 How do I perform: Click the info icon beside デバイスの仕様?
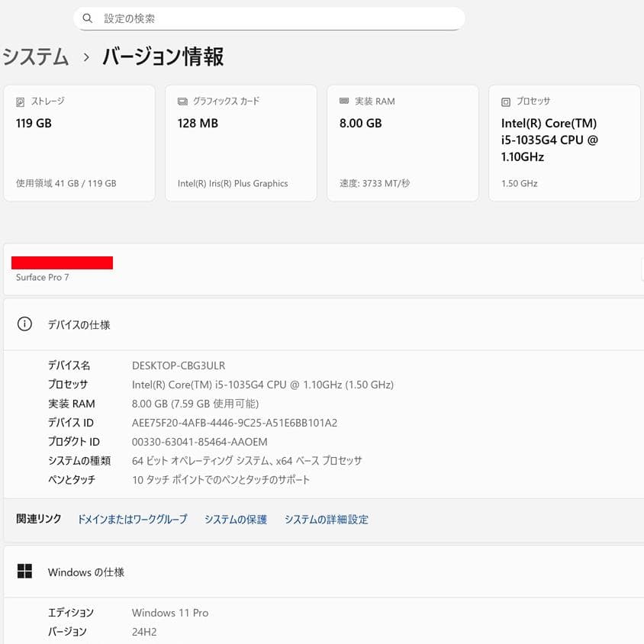click(x=24, y=324)
